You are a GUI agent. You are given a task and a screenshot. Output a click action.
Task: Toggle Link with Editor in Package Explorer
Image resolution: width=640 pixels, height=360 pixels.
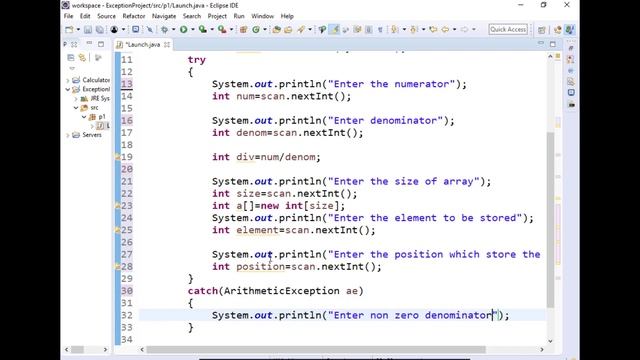82,58
